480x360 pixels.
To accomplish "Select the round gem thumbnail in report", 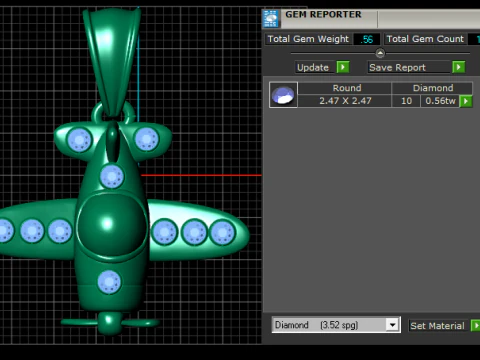I will click(283, 95).
